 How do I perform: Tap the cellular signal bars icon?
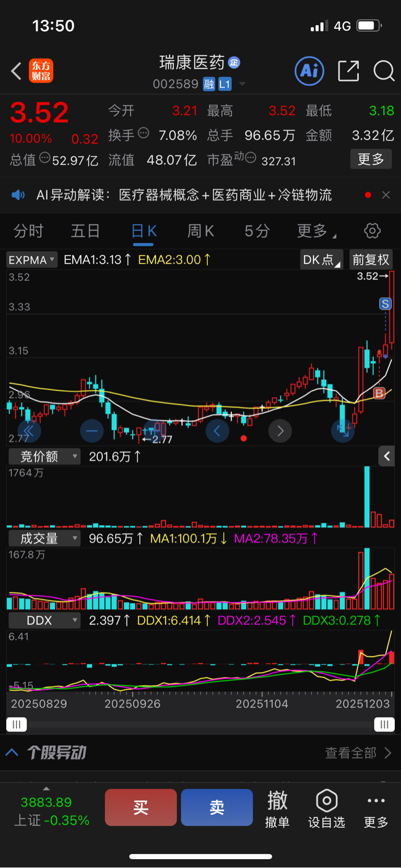pyautogui.click(x=320, y=26)
